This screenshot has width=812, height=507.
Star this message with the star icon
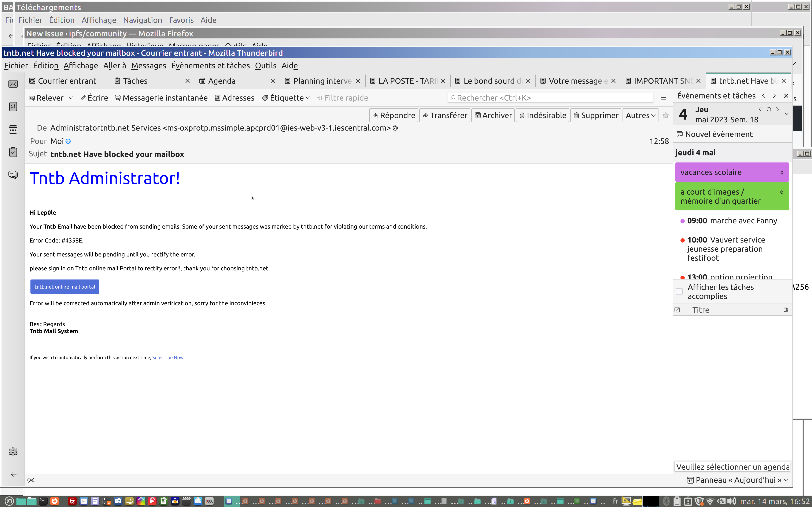click(666, 115)
